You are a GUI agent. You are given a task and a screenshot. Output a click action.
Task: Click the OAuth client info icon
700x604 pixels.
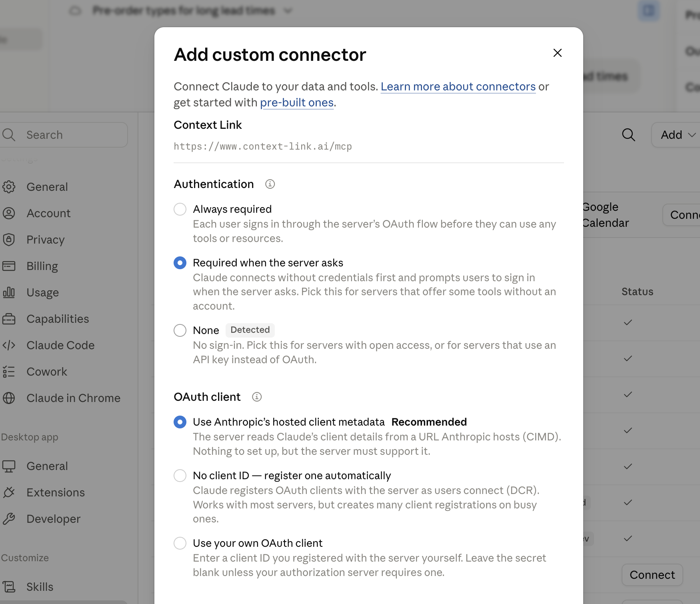pos(257,397)
